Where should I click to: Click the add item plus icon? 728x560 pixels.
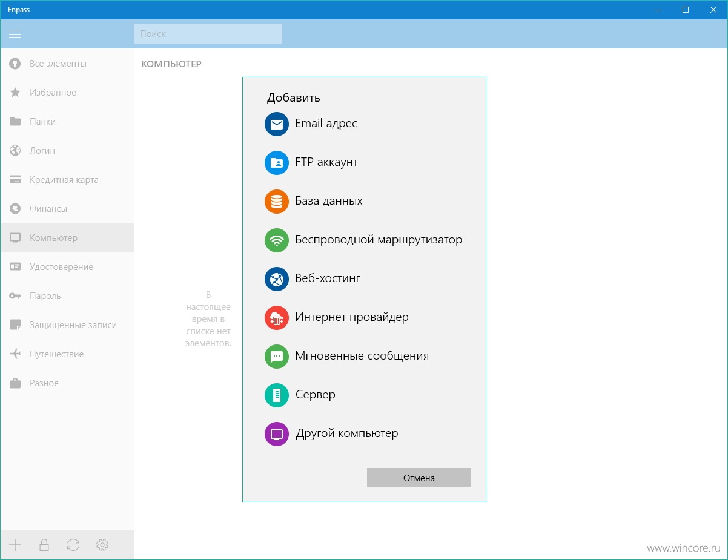[x=15, y=545]
